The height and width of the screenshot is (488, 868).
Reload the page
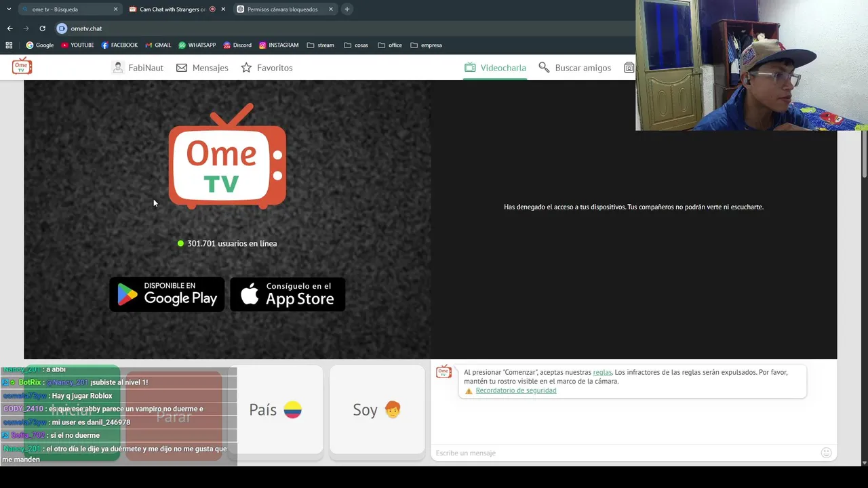pyautogui.click(x=42, y=28)
